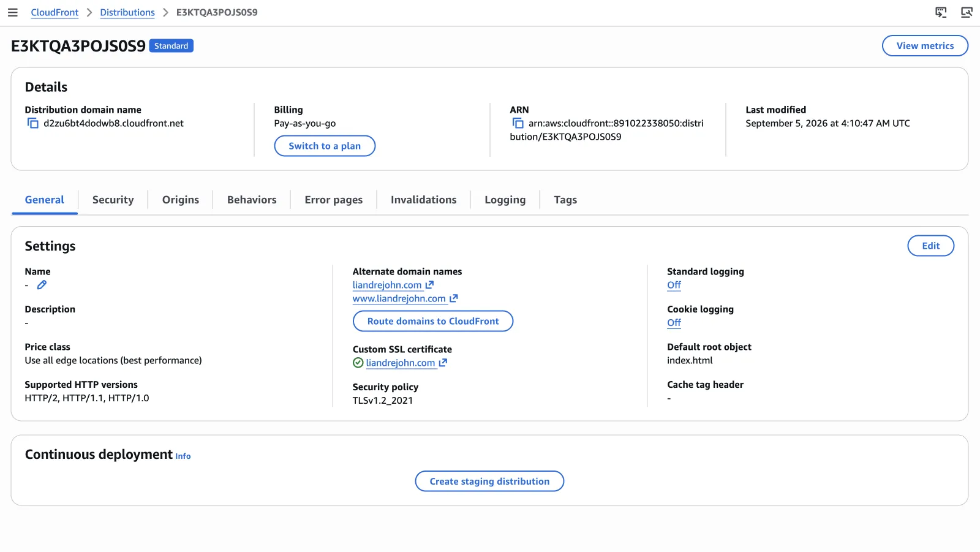Open CloudShell icon in top bar
Screen dimensions: 980x552
pos(941,12)
